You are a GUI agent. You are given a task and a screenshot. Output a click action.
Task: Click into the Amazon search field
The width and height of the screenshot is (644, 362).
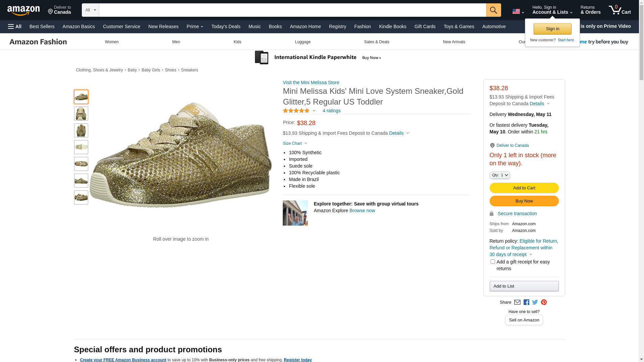pyautogui.click(x=292, y=10)
